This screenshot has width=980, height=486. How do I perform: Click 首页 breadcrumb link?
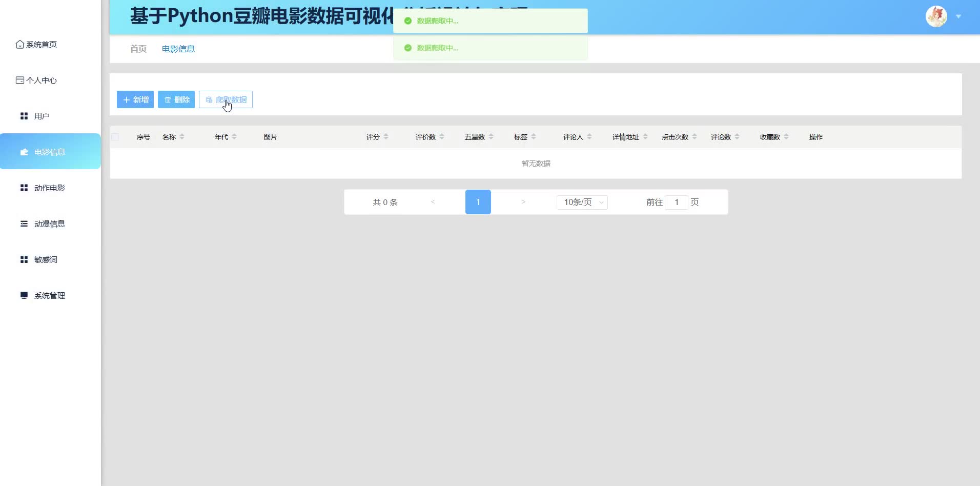(x=138, y=49)
